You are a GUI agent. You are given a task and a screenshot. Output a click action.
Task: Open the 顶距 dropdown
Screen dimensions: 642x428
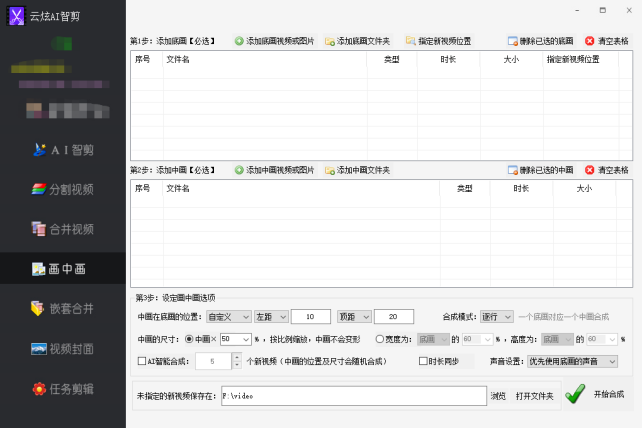[354, 317]
